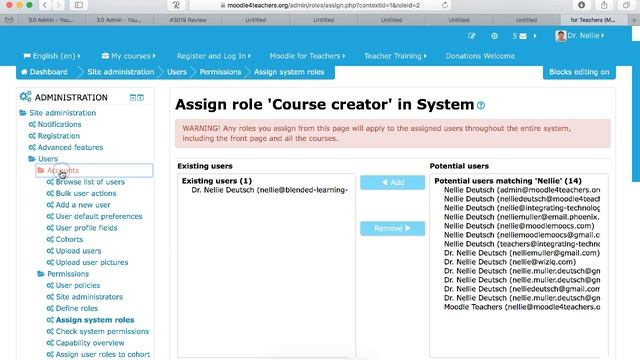The image size is (640, 360).
Task: Open Check system permissions link
Action: (102, 331)
